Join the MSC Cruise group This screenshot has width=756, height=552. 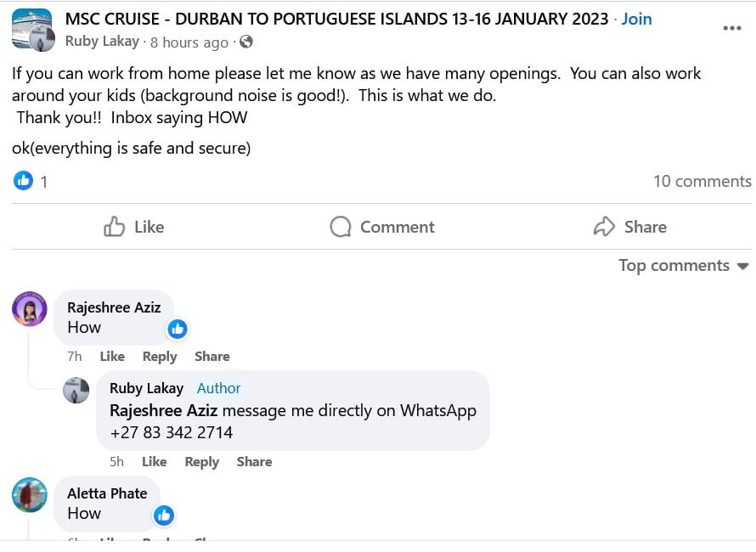[x=637, y=19]
